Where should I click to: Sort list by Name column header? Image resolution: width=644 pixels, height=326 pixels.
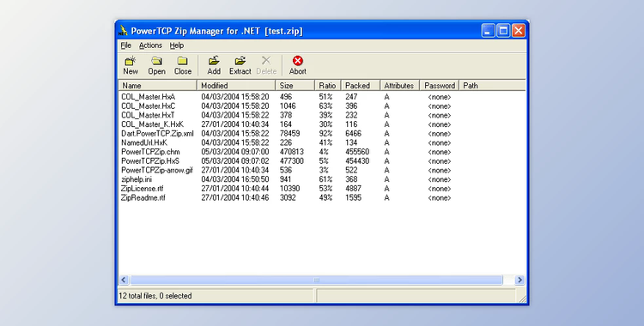pos(158,86)
